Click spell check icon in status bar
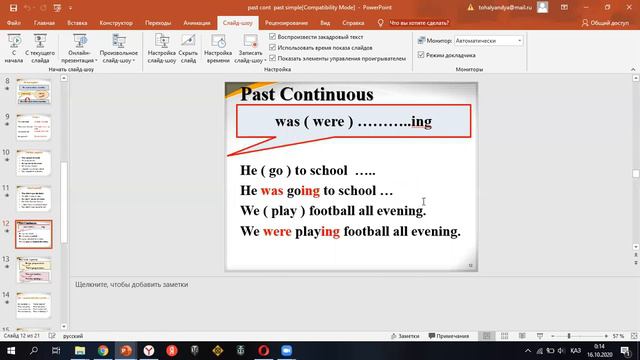Viewport: 640px width, 360px height. [52, 336]
